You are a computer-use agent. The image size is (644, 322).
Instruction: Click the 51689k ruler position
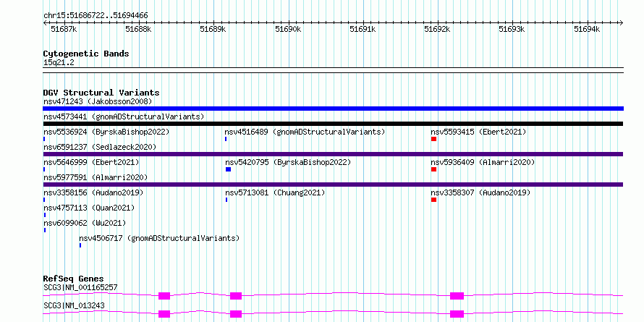coord(213,29)
